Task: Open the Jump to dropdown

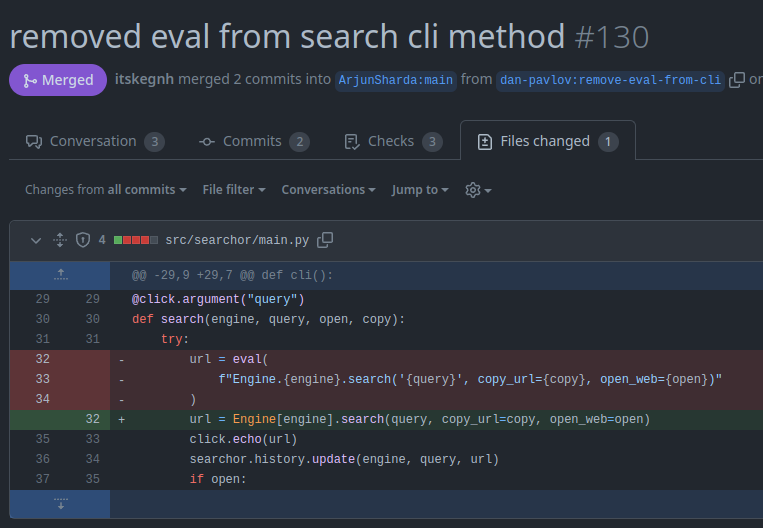Action: pyautogui.click(x=419, y=190)
